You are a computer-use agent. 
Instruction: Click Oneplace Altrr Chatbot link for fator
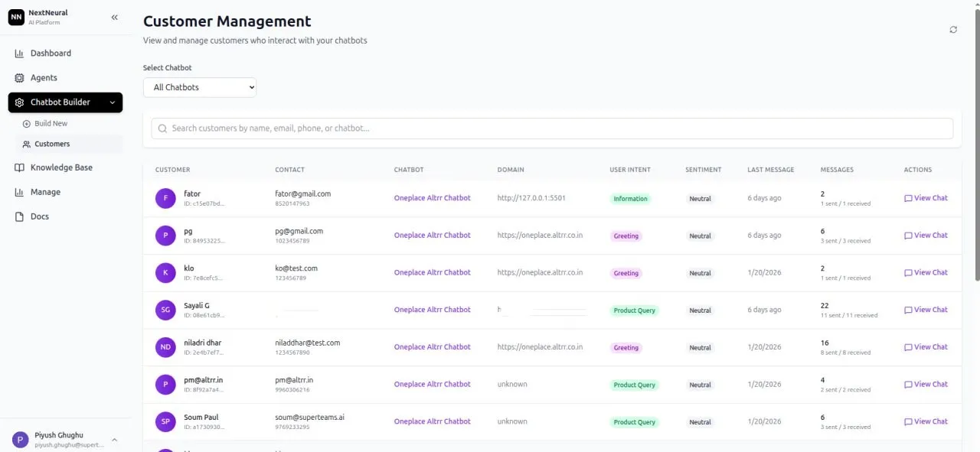[x=432, y=198]
